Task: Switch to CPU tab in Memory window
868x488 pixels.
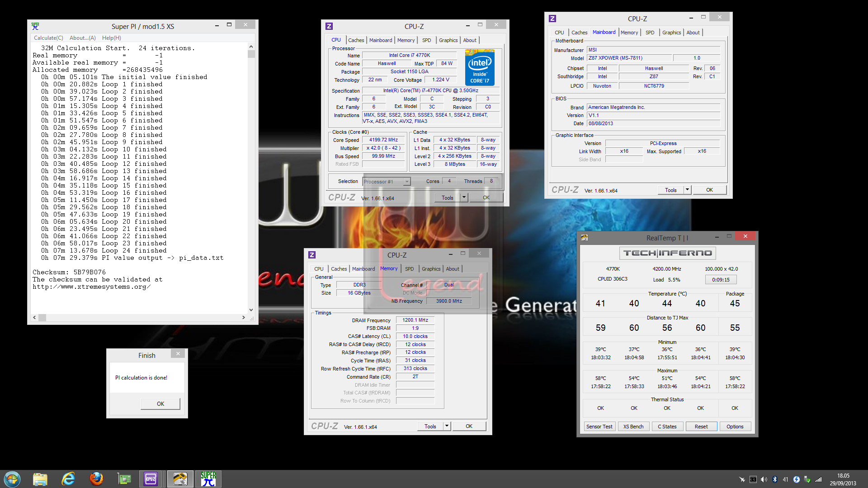Action: [319, 269]
